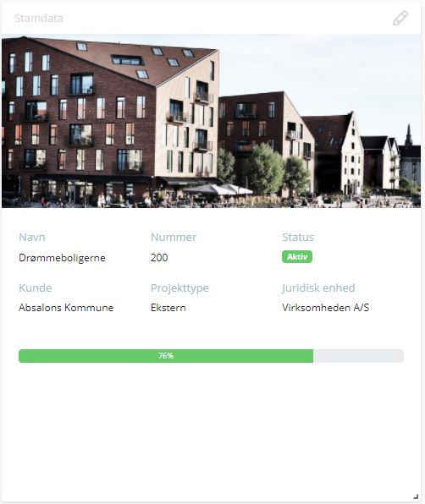Click the Stamdata card title
This screenshot has height=504, width=425.
(x=39, y=19)
